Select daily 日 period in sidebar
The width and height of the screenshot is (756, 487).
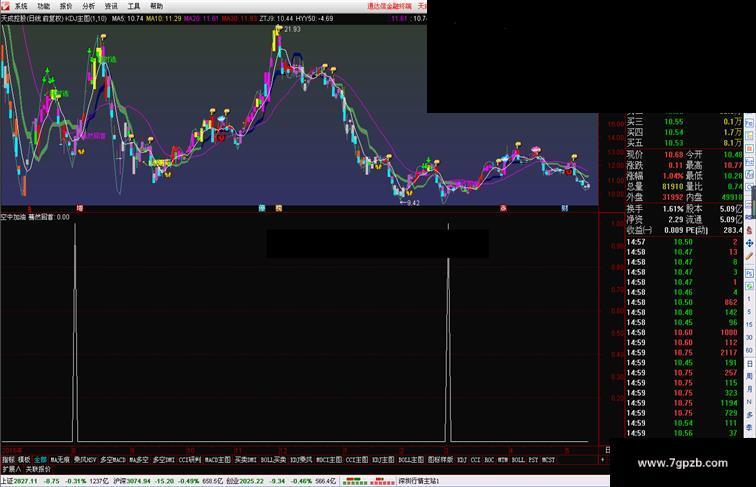tap(750, 364)
